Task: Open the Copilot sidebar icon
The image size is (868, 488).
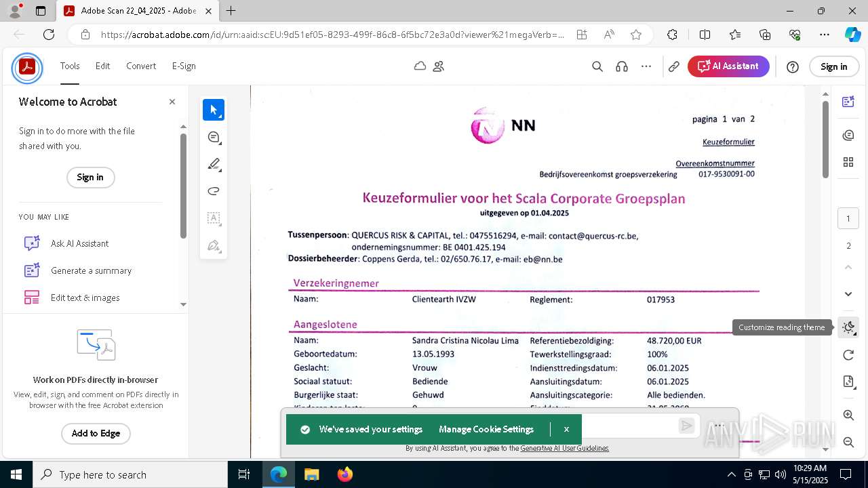Action: pyautogui.click(x=852, y=35)
